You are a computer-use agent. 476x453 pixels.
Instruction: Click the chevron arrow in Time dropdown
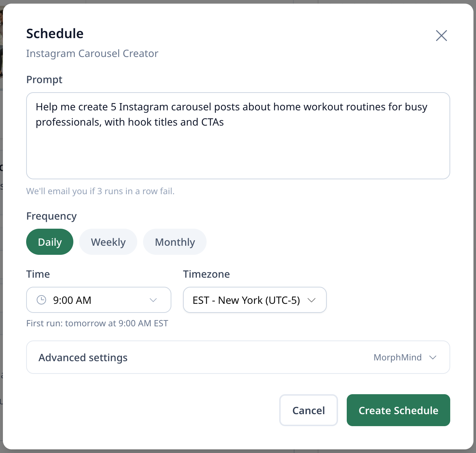pyautogui.click(x=153, y=300)
